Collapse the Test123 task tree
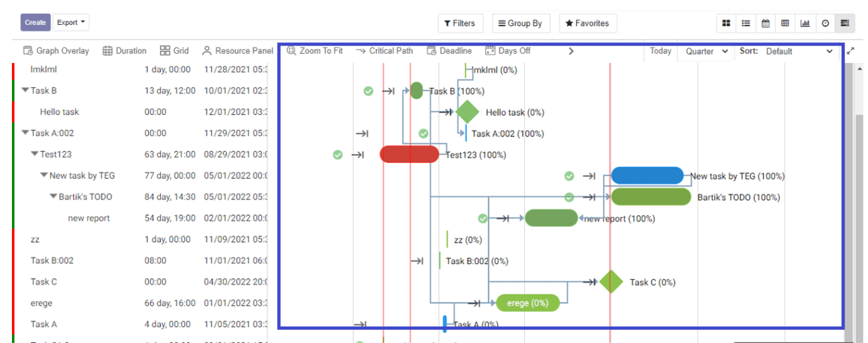The image size is (868, 343). tap(34, 154)
